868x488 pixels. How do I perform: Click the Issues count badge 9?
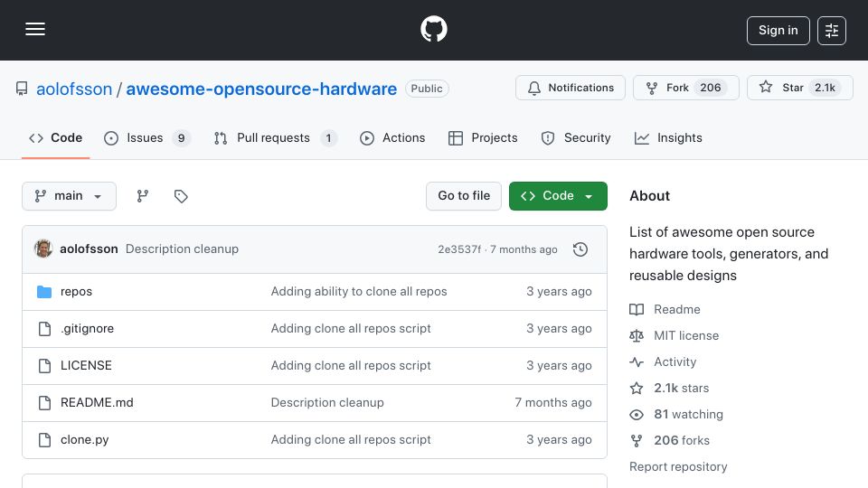181,137
